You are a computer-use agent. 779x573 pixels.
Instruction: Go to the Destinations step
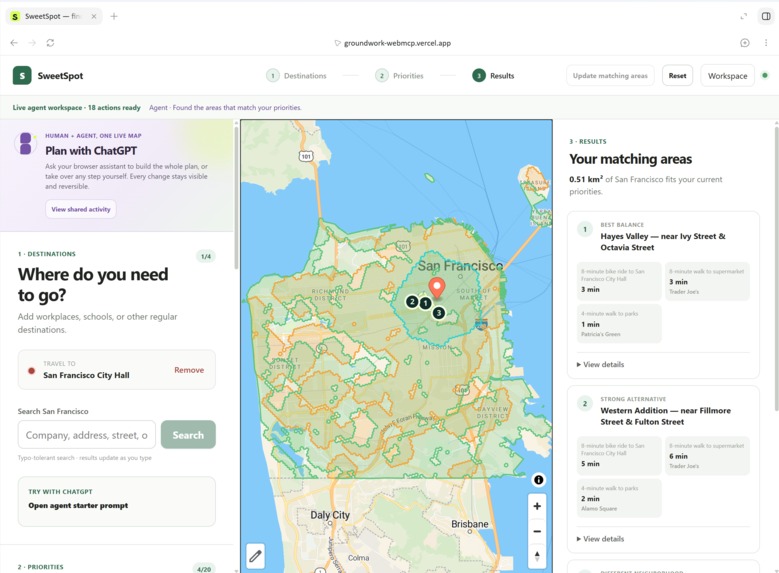[297, 76]
